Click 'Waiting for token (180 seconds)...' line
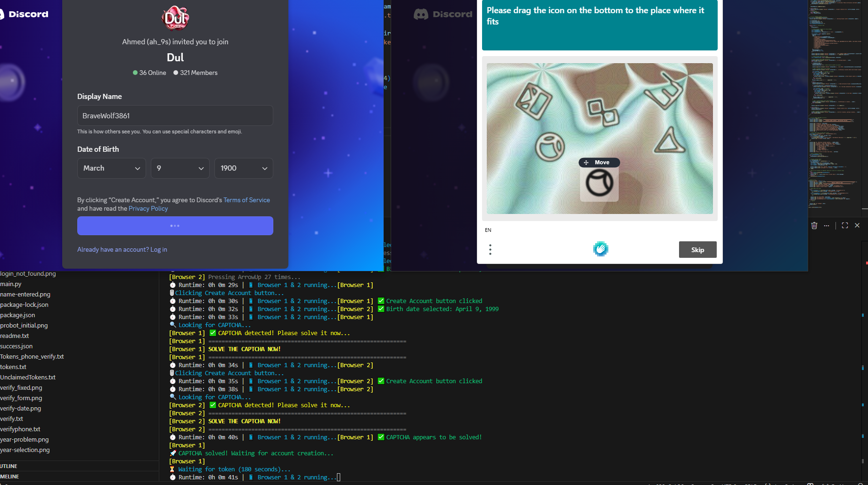The height and width of the screenshot is (485, 868). [x=234, y=469]
